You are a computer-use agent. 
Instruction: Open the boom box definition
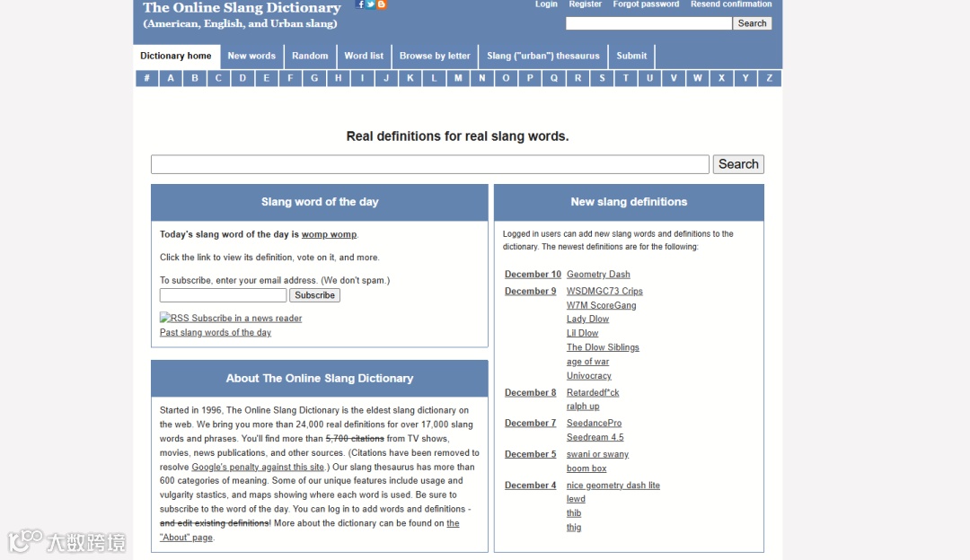pyautogui.click(x=586, y=468)
